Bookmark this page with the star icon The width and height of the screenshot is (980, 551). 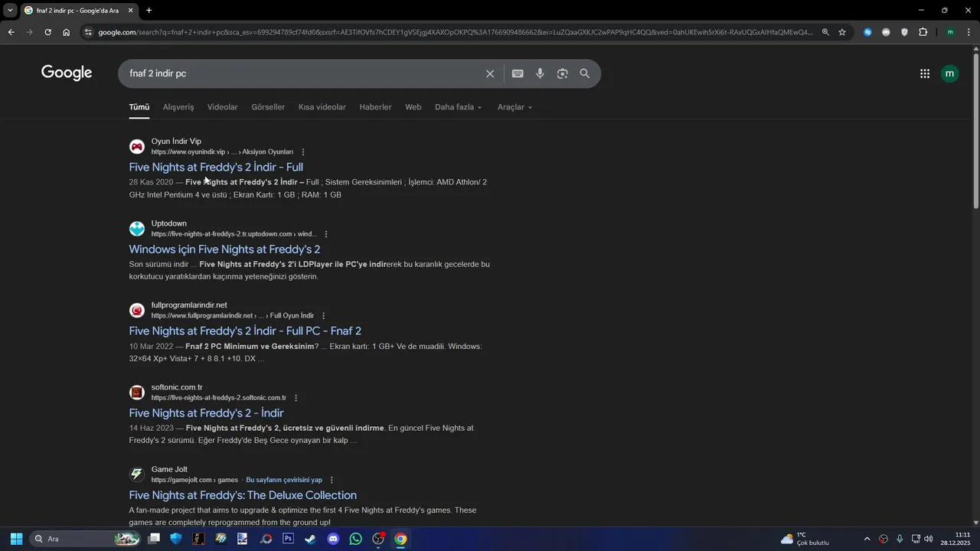[x=842, y=32]
